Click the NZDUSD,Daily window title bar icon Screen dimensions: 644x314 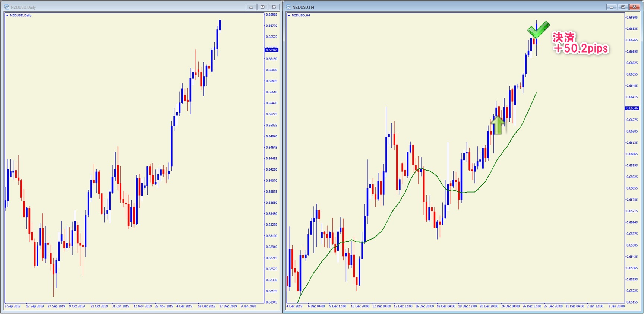7,7
